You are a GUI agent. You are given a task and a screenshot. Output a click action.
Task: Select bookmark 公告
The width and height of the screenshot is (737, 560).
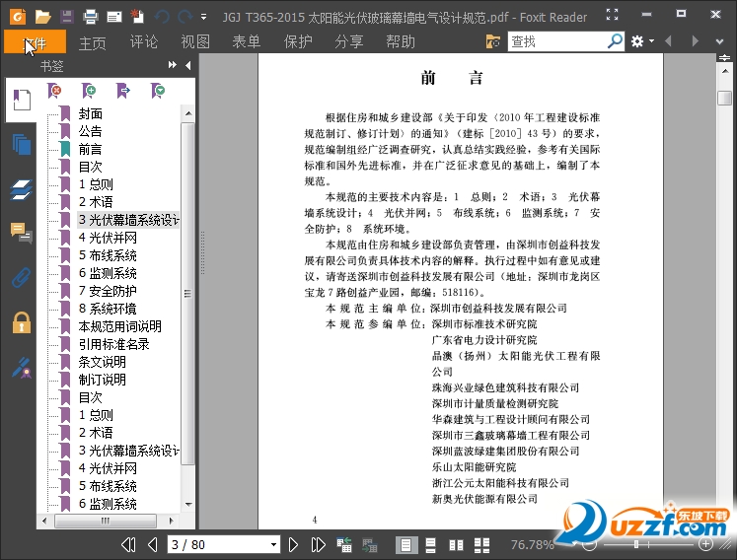pyautogui.click(x=90, y=131)
